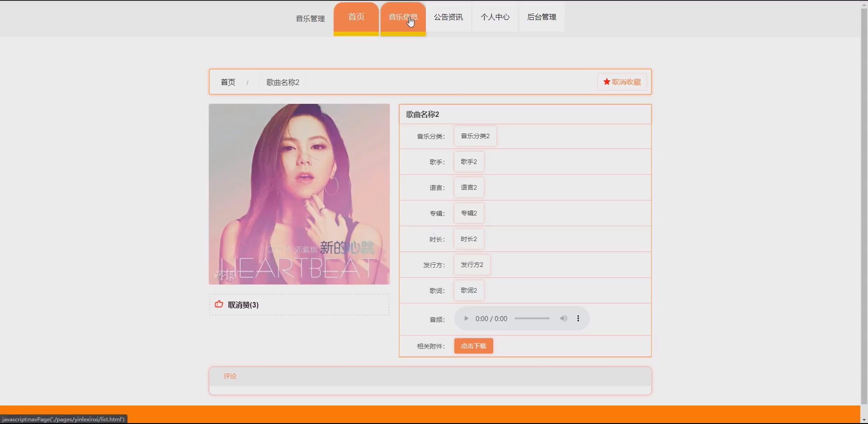Click the 发行方2 value tag
The width and height of the screenshot is (868, 424).
coord(472,265)
